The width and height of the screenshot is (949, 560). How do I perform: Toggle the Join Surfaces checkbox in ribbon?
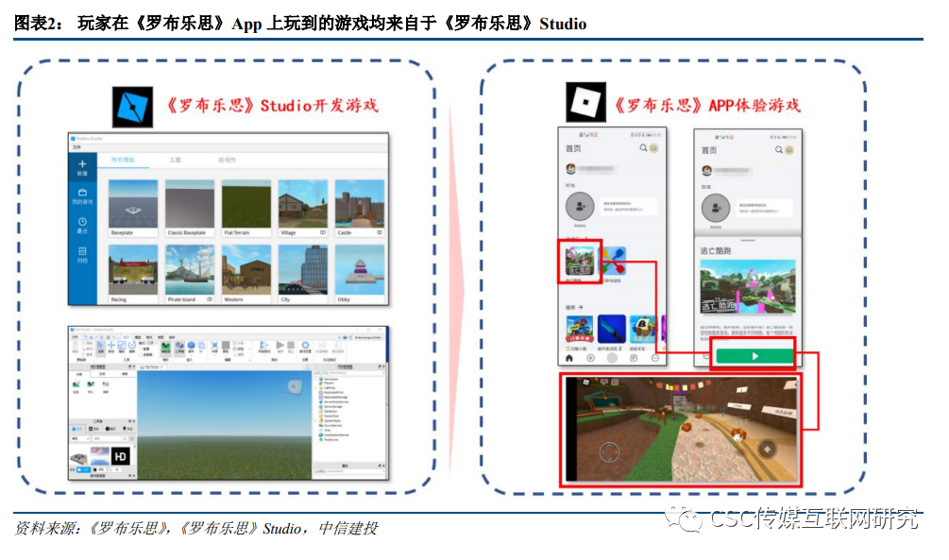141,355
